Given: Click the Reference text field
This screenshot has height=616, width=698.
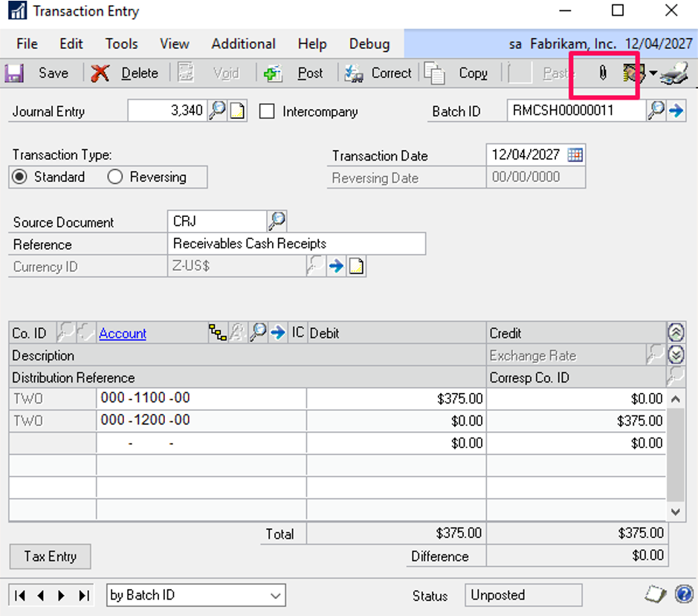Looking at the screenshot, I should coord(297,244).
